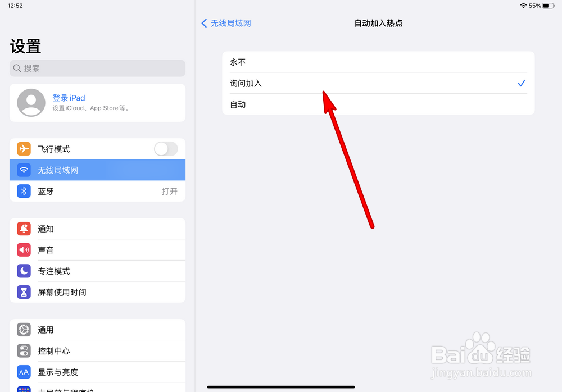Choose the 自动 hotspot option
The image size is (562, 392).
378,104
